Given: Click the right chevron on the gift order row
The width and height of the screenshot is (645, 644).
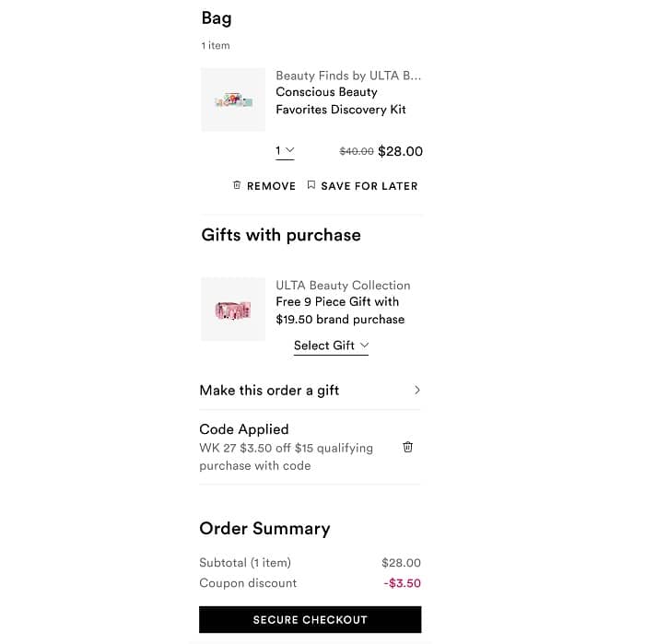Looking at the screenshot, I should coord(416,391).
